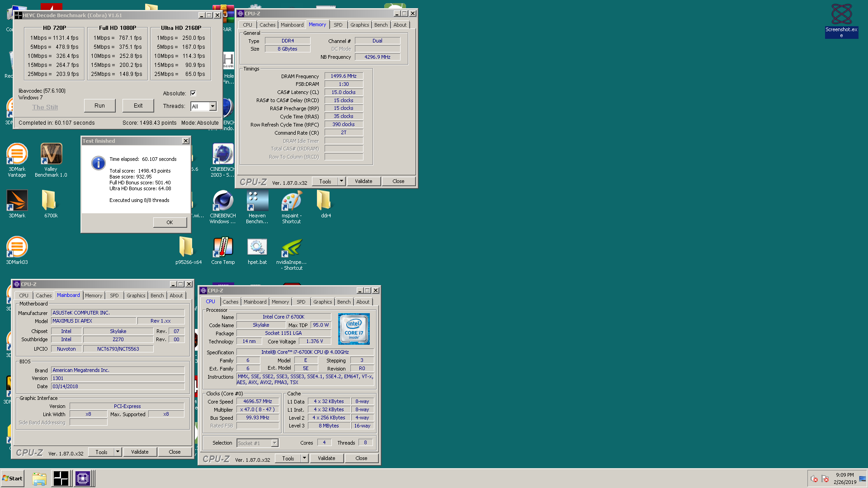The image size is (868, 488).
Task: Click the DRAM Frequency value field
Action: tap(344, 76)
